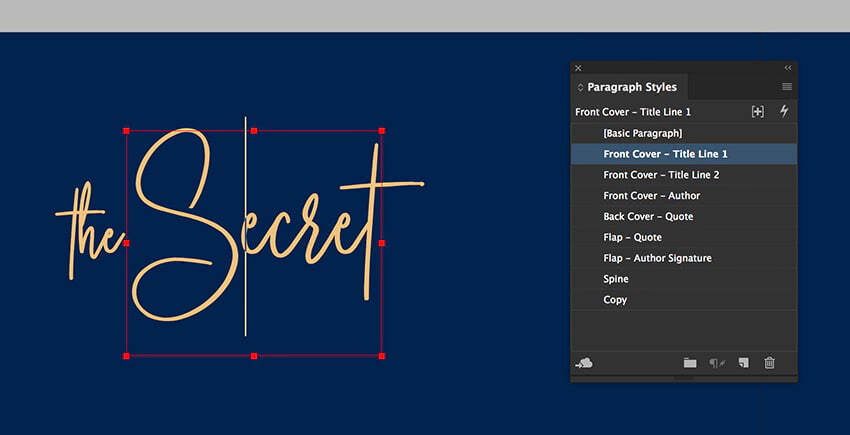Apply the Flap – Author Signature style

click(x=657, y=258)
